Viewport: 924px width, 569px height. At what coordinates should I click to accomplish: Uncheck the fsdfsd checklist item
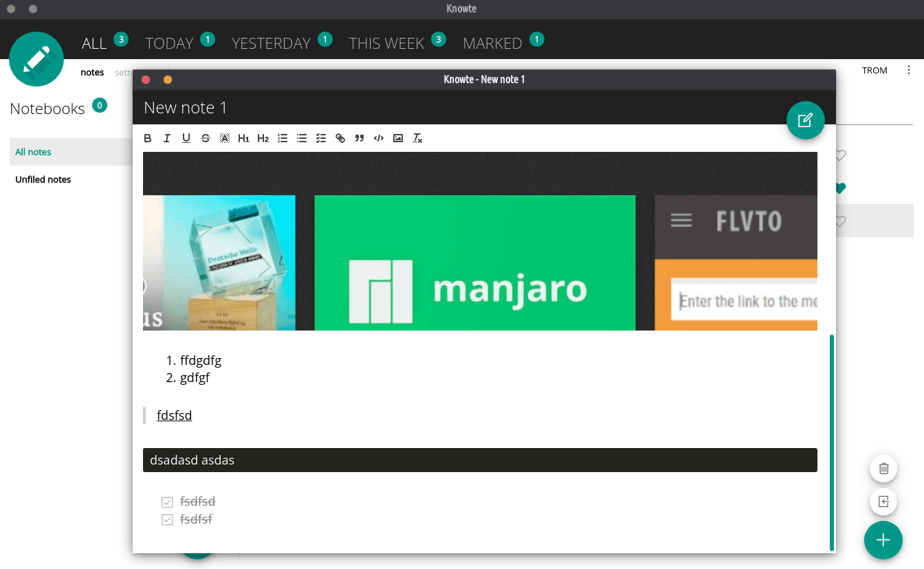[x=167, y=502]
